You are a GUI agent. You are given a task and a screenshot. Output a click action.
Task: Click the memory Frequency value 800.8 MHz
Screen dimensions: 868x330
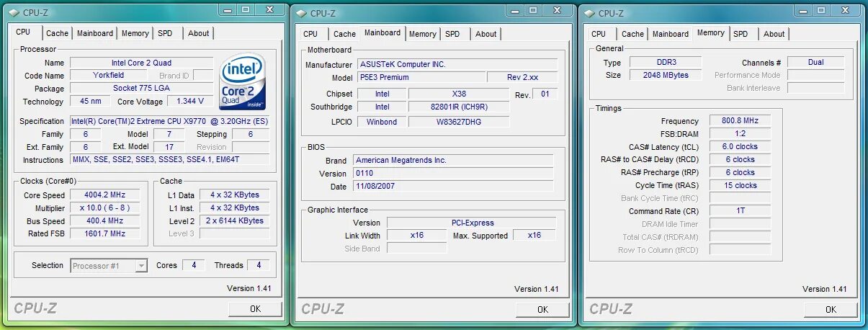tap(741, 121)
